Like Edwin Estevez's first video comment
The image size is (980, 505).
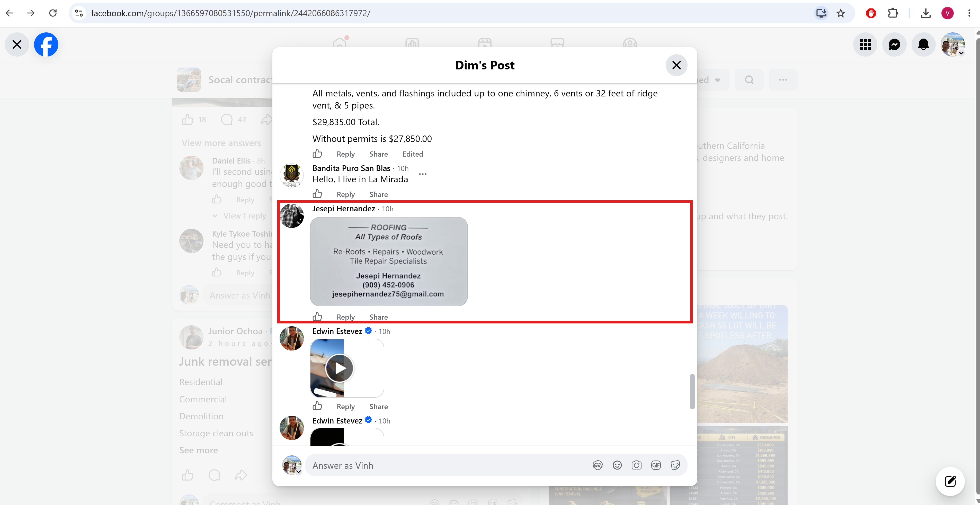click(x=317, y=406)
